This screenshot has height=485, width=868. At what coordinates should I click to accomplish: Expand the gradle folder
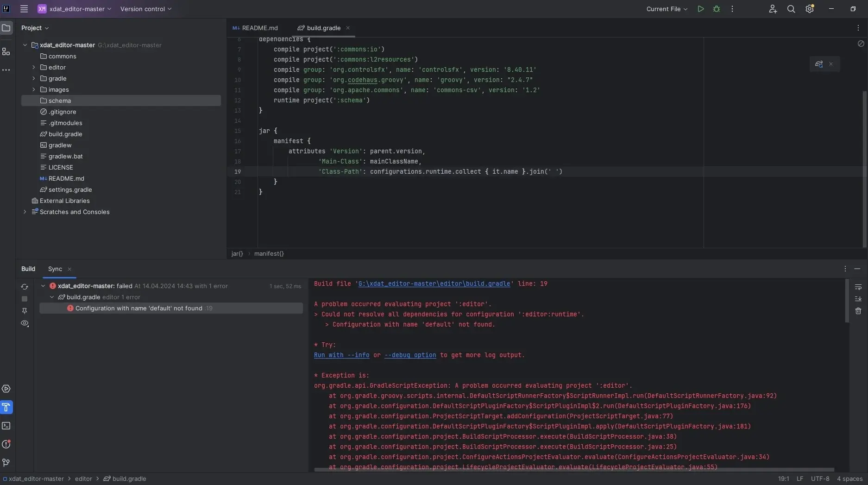(33, 78)
